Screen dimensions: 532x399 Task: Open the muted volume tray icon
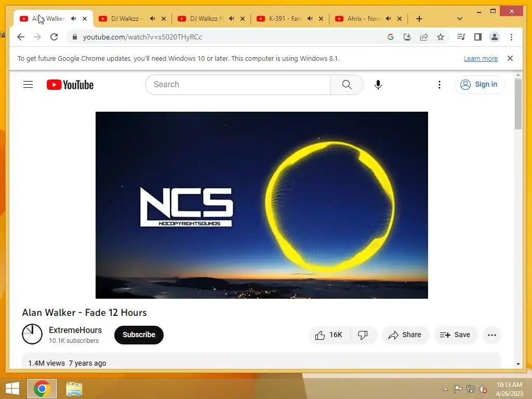tap(483, 389)
